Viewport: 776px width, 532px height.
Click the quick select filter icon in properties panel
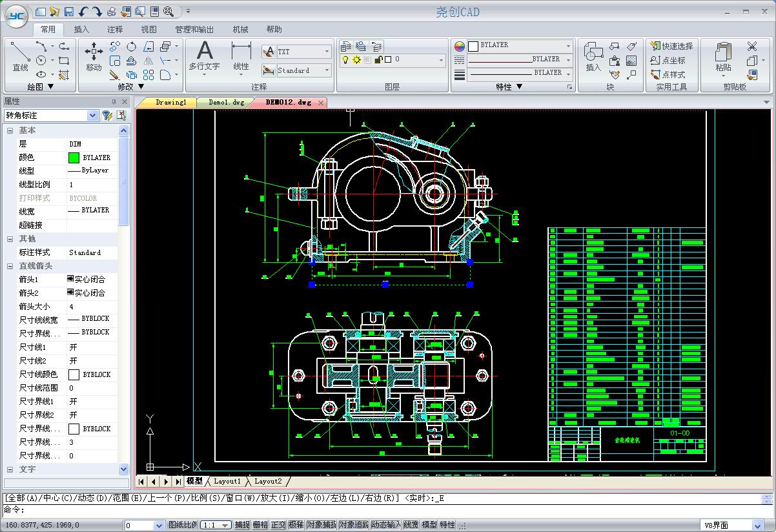coord(107,116)
